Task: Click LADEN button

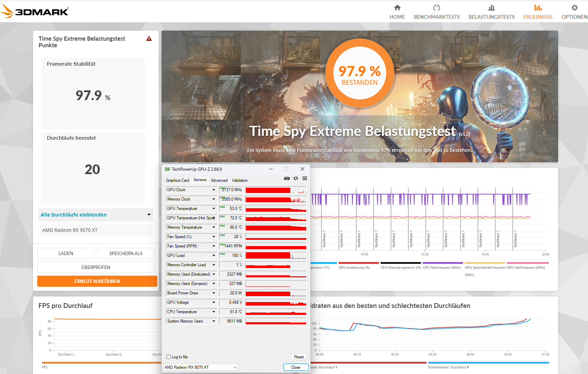Action: (x=66, y=253)
